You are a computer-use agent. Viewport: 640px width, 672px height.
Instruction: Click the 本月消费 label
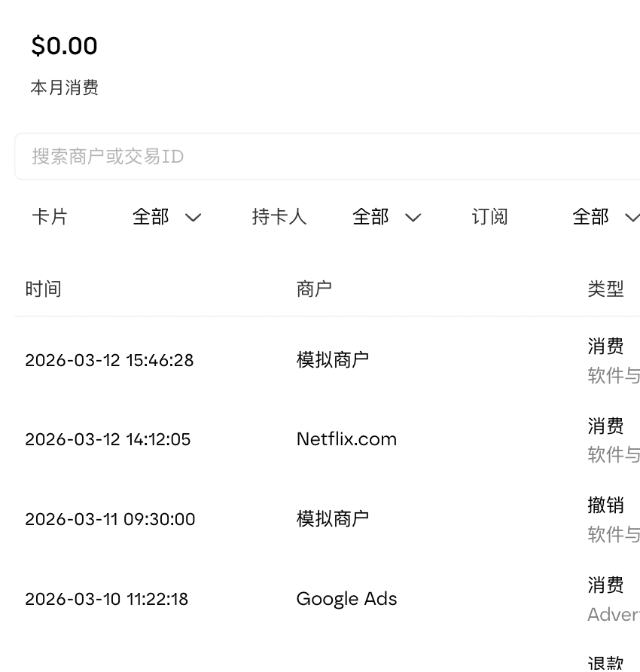coord(64,87)
